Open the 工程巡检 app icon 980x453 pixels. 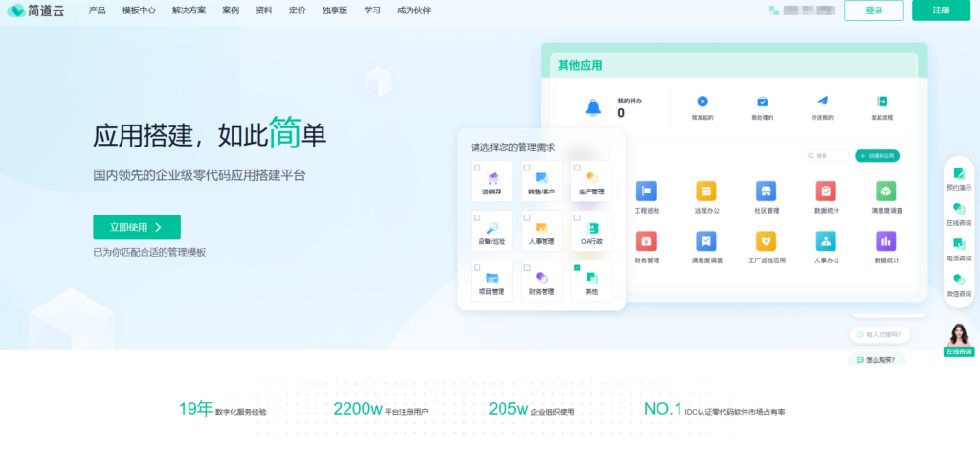click(x=647, y=190)
